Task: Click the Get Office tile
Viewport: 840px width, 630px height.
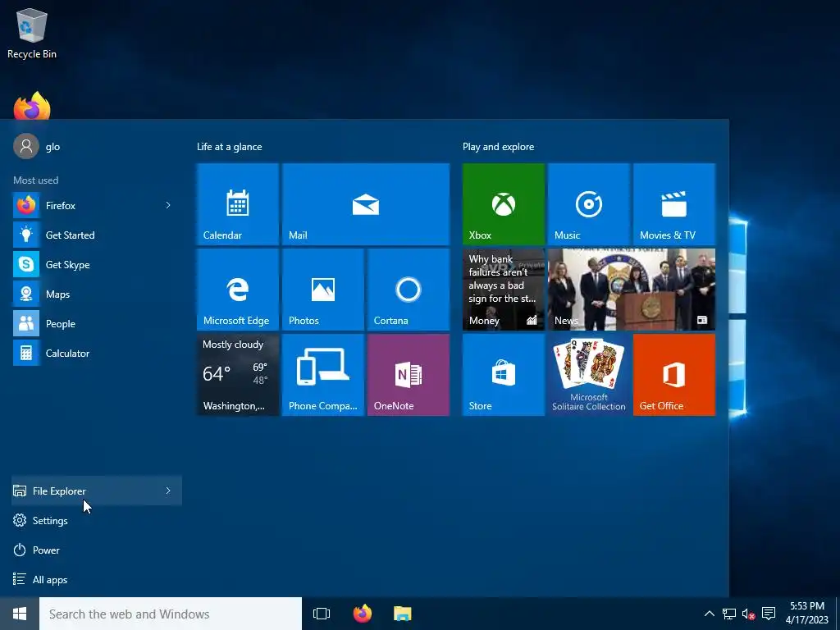Action: (674, 374)
